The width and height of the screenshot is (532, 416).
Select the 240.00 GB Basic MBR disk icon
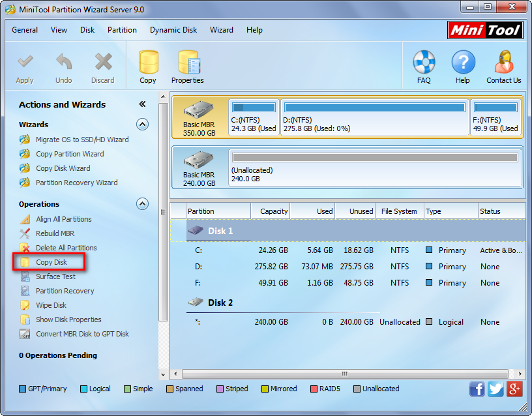pyautogui.click(x=199, y=160)
